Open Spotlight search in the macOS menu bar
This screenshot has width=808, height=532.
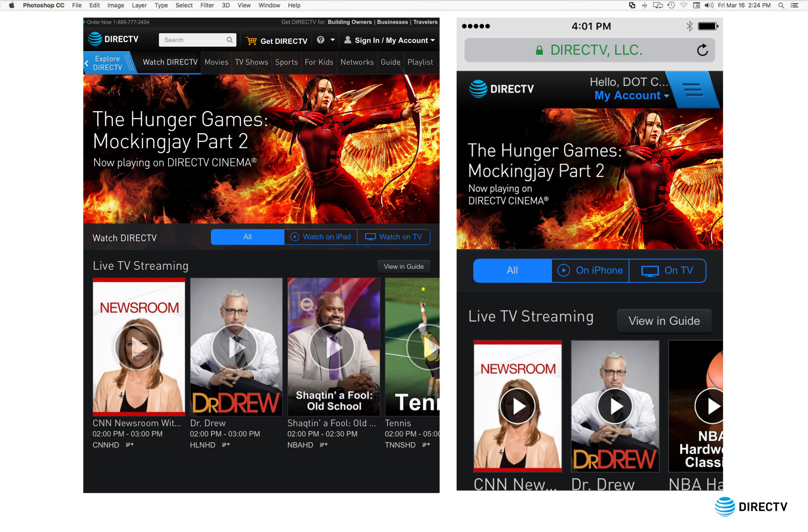point(781,5)
